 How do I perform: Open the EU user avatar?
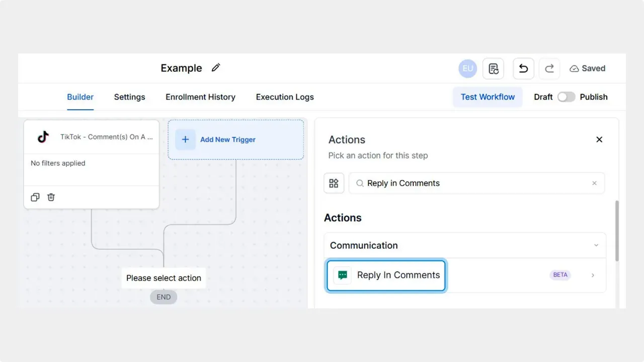pos(467,68)
